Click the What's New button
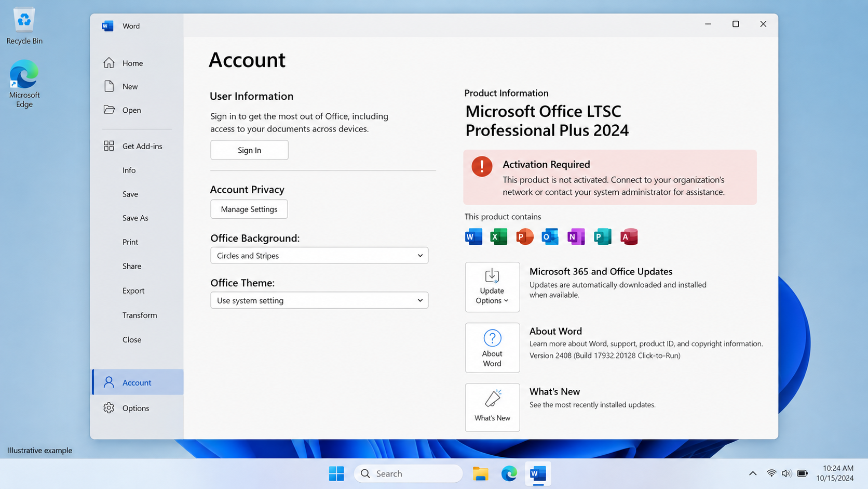 tap(492, 407)
